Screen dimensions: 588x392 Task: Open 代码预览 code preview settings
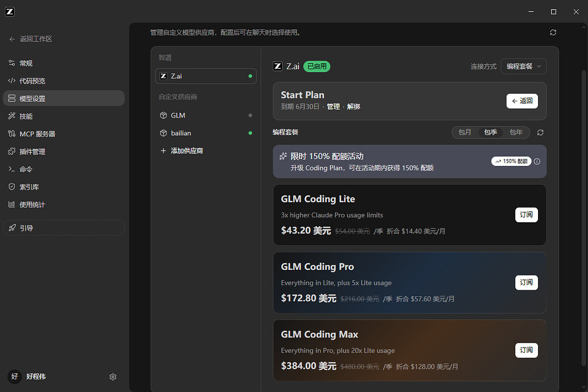64,81
